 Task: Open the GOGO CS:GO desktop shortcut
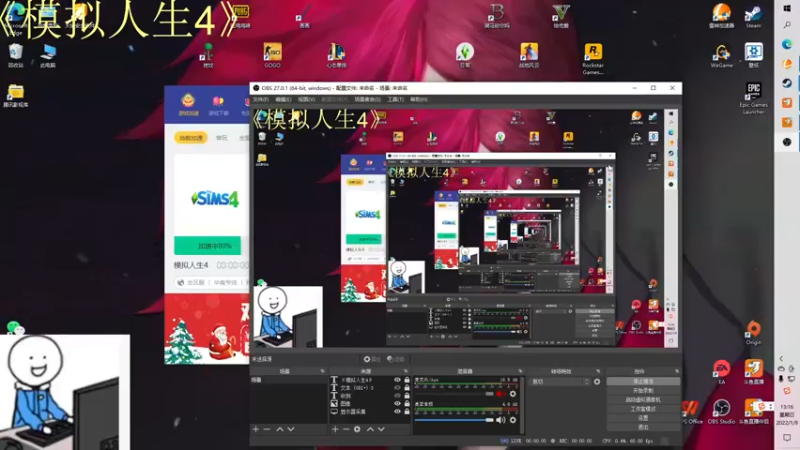point(272,56)
